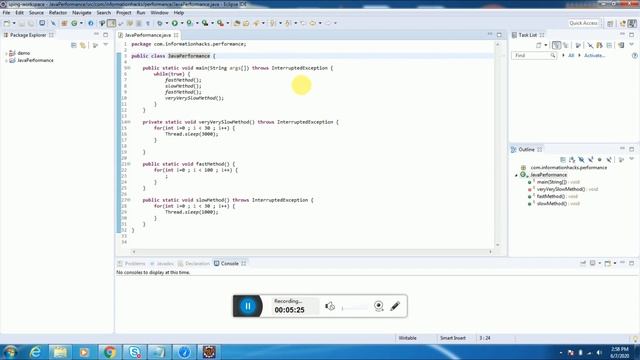Open the Outline view menu arrow
The height and width of the screenshot is (360, 640).
coord(631,159)
